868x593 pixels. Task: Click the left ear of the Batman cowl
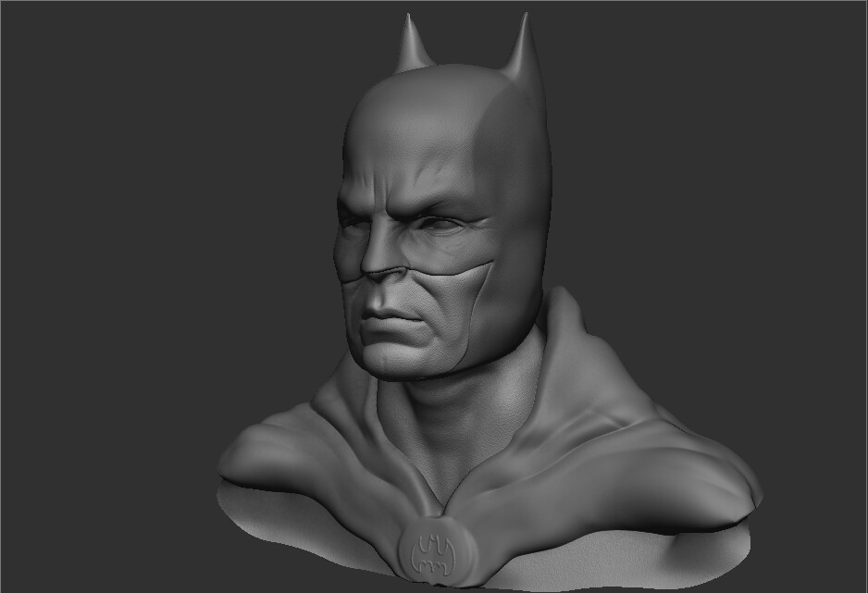click(413, 37)
